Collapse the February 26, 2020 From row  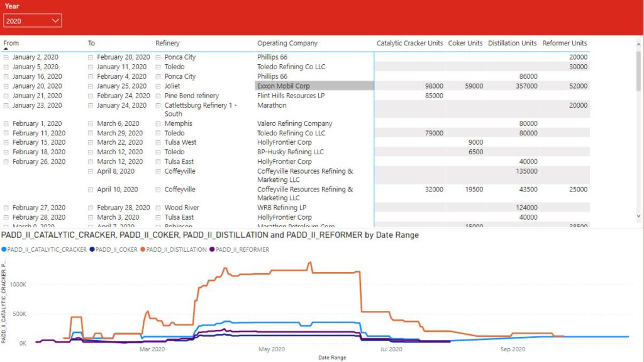click(x=6, y=162)
